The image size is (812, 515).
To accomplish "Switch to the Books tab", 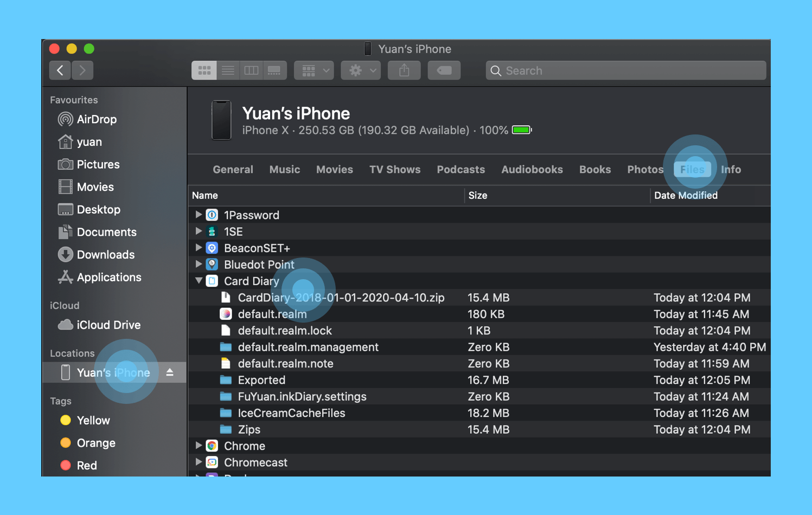I will pos(595,170).
